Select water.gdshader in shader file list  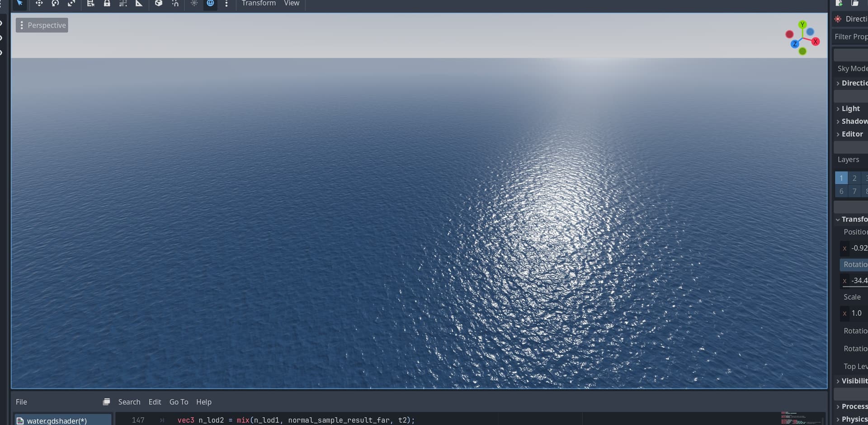coord(57,420)
